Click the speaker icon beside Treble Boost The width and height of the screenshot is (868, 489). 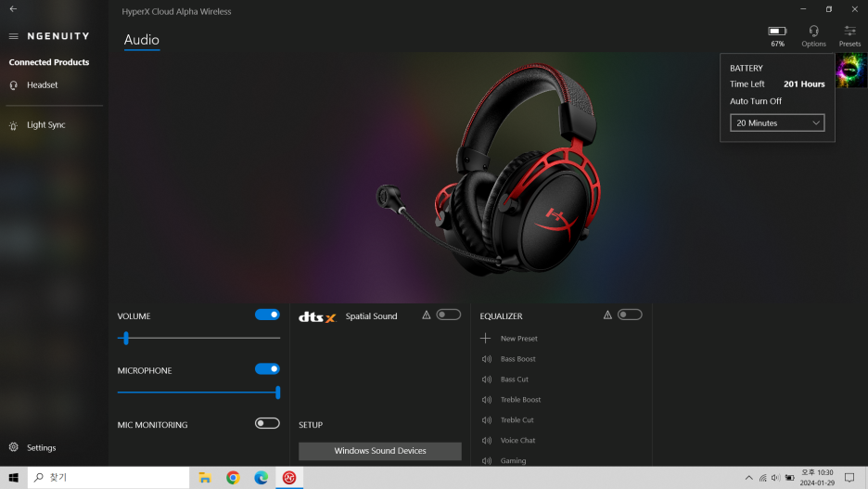(487, 400)
